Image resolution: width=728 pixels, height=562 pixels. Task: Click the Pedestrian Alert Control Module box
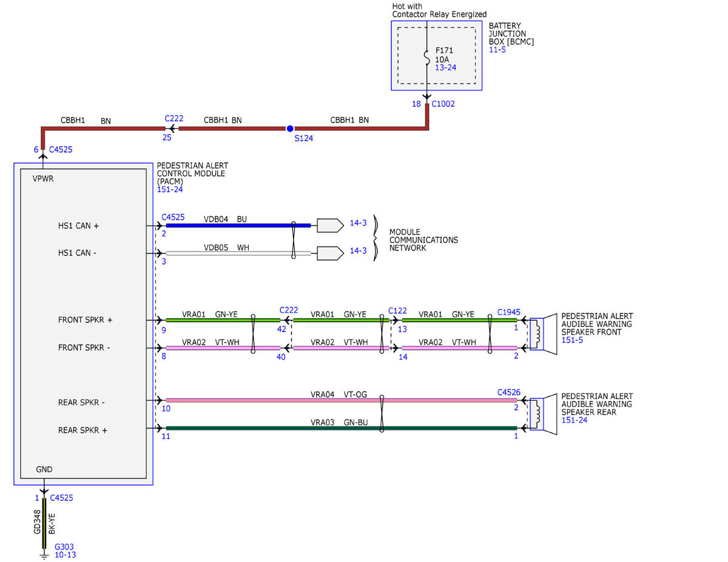(84, 324)
